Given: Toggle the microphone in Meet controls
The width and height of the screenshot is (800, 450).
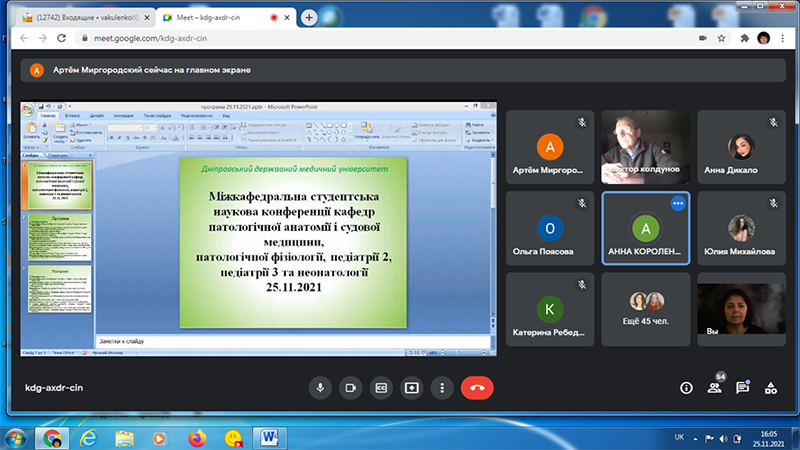Looking at the screenshot, I should (x=321, y=387).
